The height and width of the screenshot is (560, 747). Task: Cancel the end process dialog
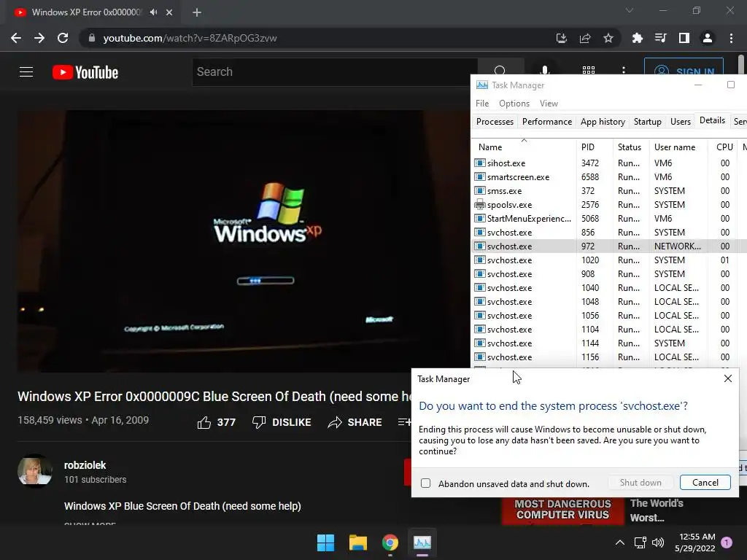[x=705, y=483]
